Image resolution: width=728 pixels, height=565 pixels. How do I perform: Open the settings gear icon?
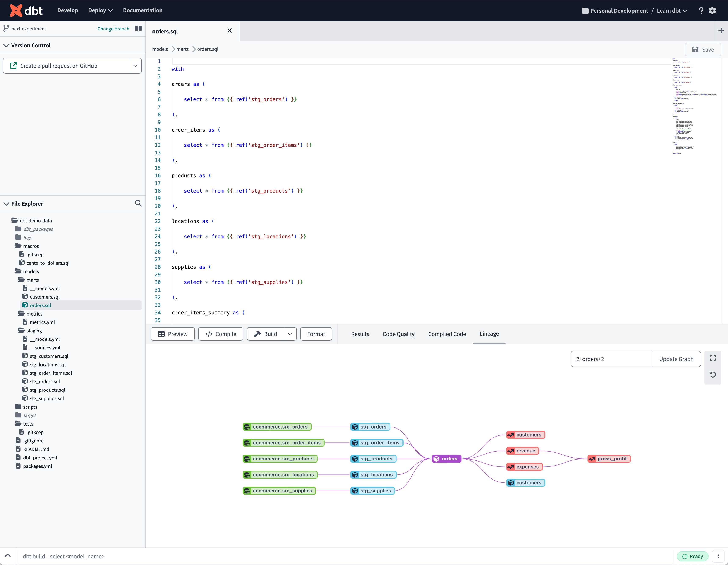coord(712,11)
